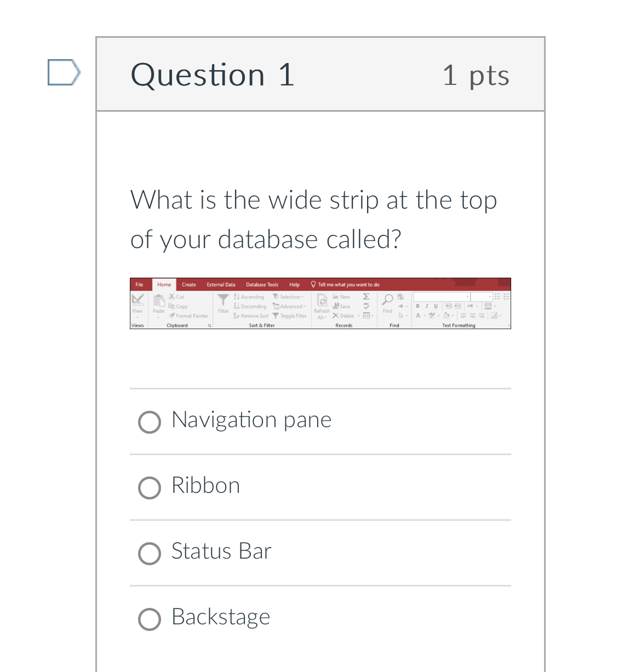Open the External Data tab
The image size is (641, 672).
[x=221, y=285]
